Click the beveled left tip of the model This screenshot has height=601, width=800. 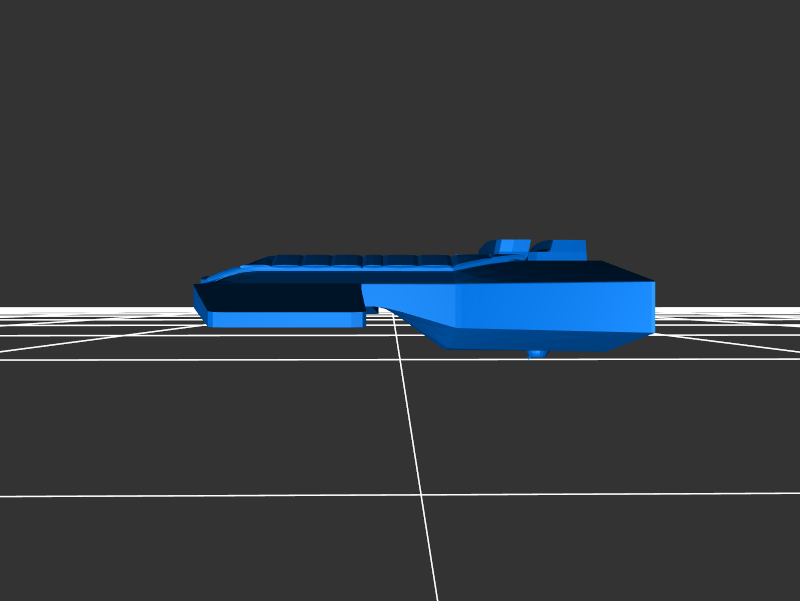201,298
